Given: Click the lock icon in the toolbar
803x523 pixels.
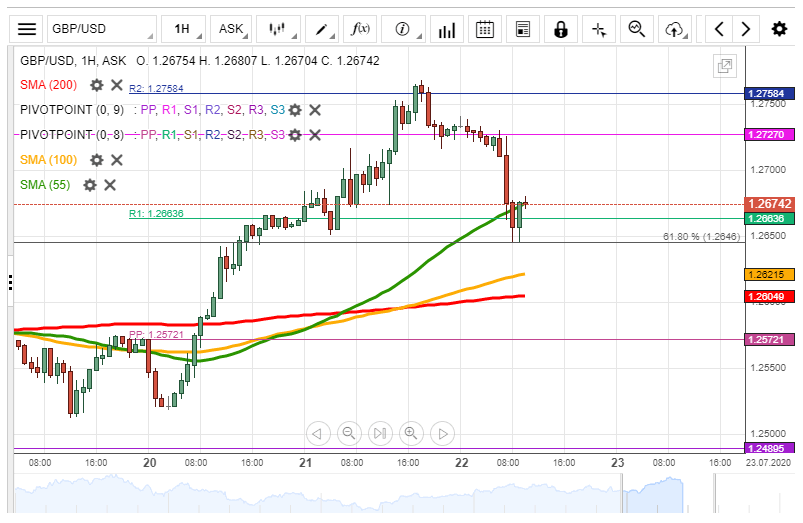Looking at the screenshot, I should coord(560,29).
